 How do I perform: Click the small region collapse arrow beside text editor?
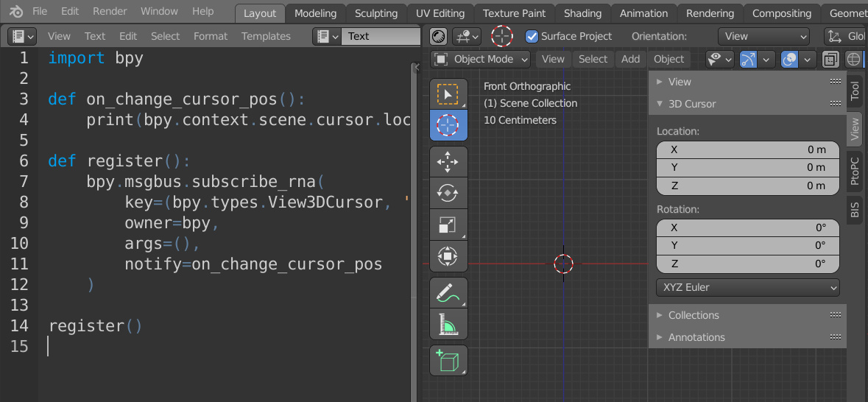(417, 67)
